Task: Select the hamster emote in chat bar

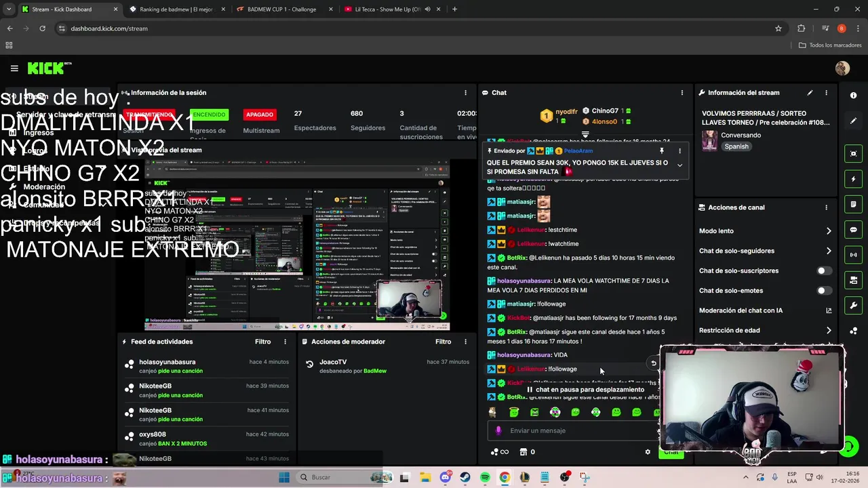Action: (492, 412)
